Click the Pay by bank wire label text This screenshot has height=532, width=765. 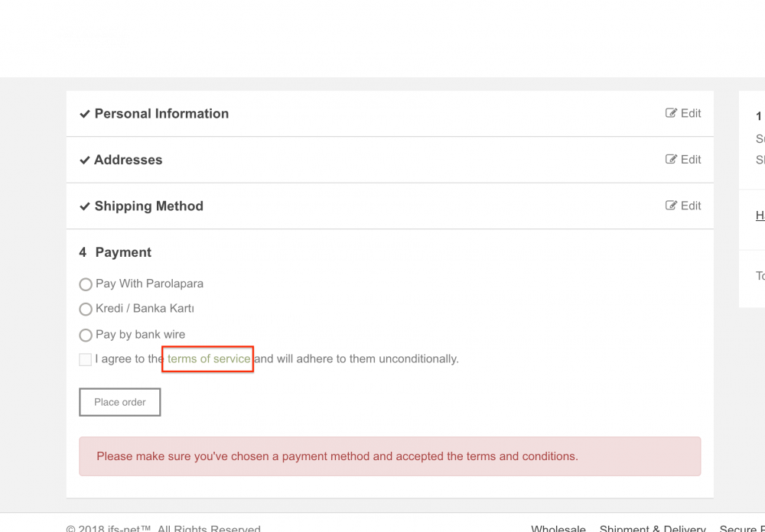(x=141, y=335)
